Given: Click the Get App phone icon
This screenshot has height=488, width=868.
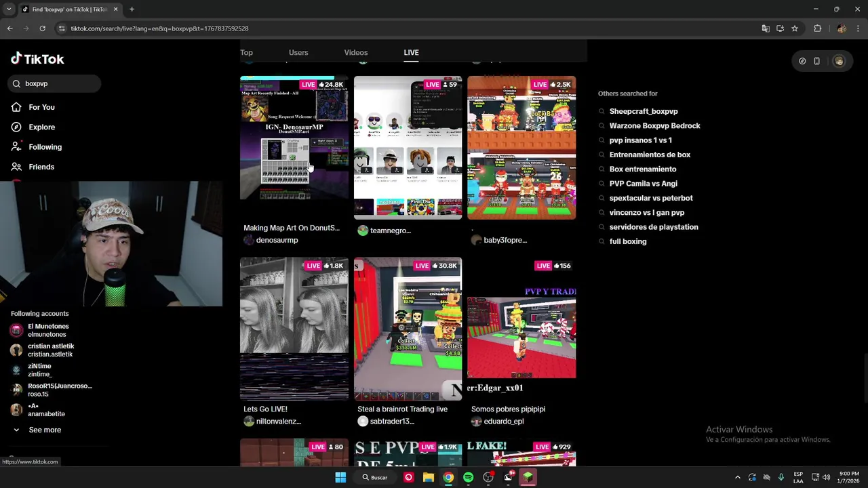Looking at the screenshot, I should coord(817,61).
